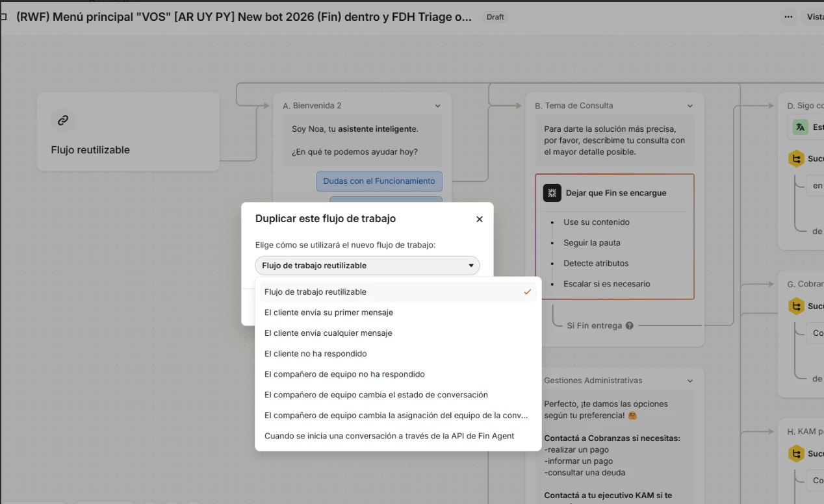Click the Use su contenido bullet
824x504 pixels.
pyautogui.click(x=597, y=222)
